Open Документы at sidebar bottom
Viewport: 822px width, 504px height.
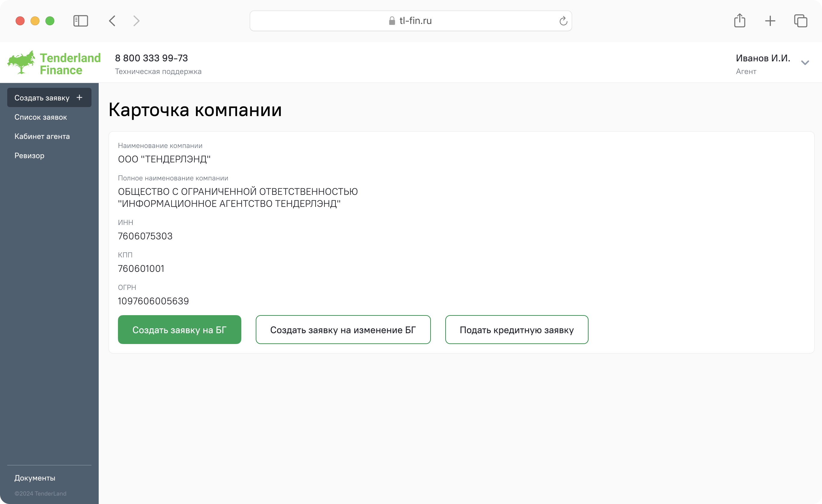35,478
